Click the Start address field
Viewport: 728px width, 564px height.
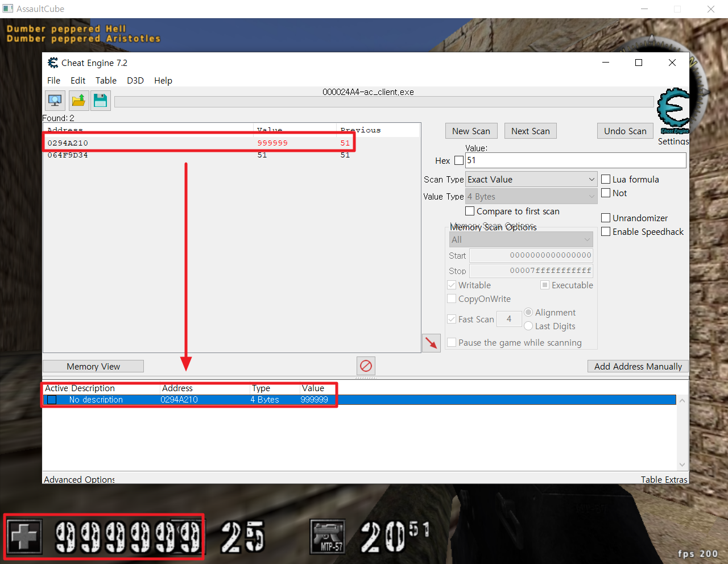pyautogui.click(x=531, y=255)
